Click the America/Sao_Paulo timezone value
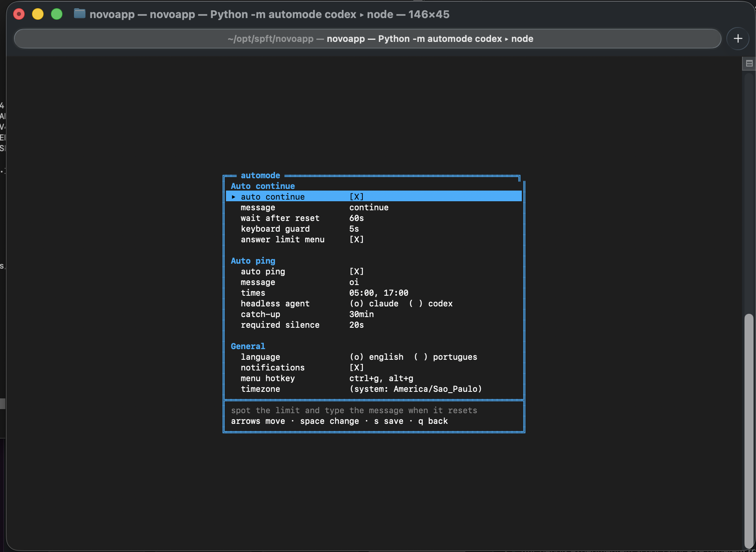The height and width of the screenshot is (552, 756). click(415, 389)
